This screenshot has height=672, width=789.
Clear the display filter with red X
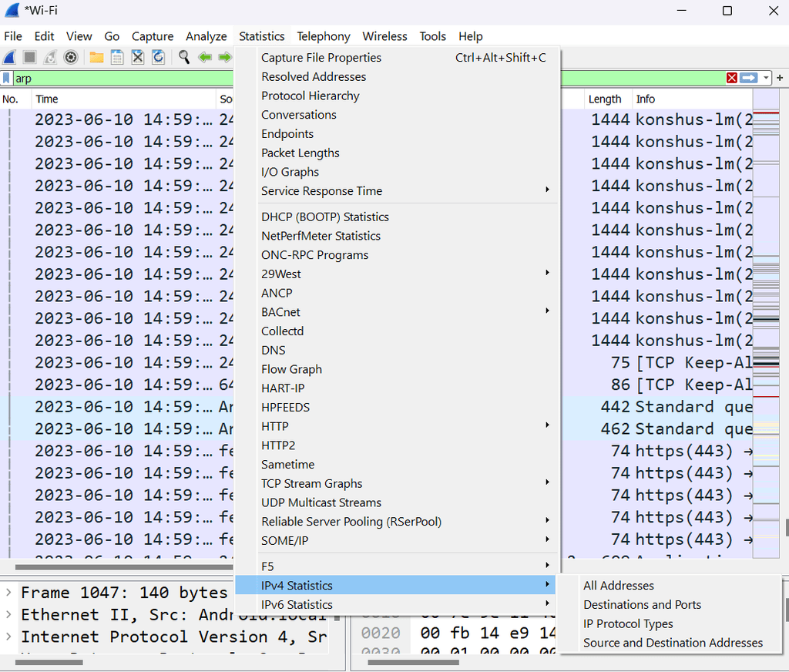(x=731, y=78)
